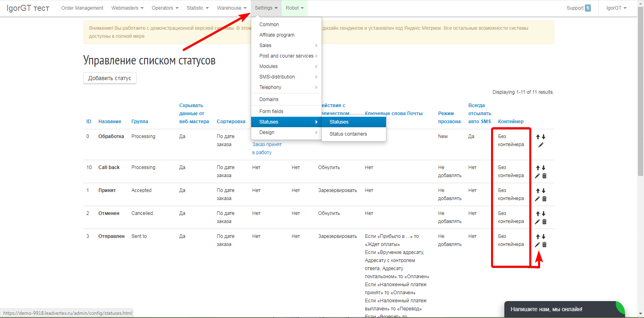
Task: Move the Отправлен status down
Action: [x=543, y=237]
